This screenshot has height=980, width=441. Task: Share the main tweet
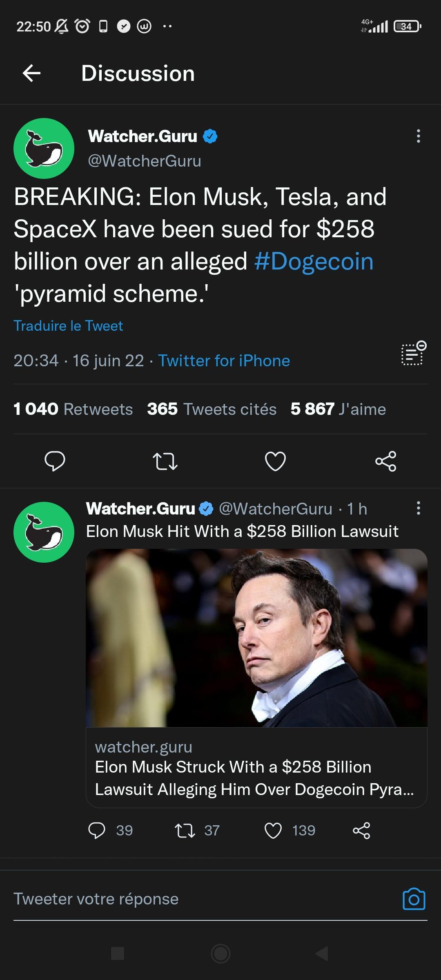385,461
